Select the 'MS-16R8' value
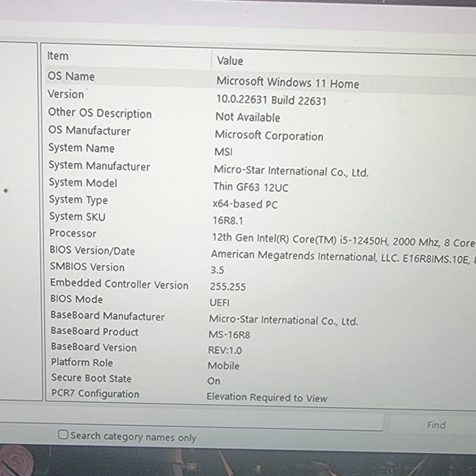 (229, 335)
